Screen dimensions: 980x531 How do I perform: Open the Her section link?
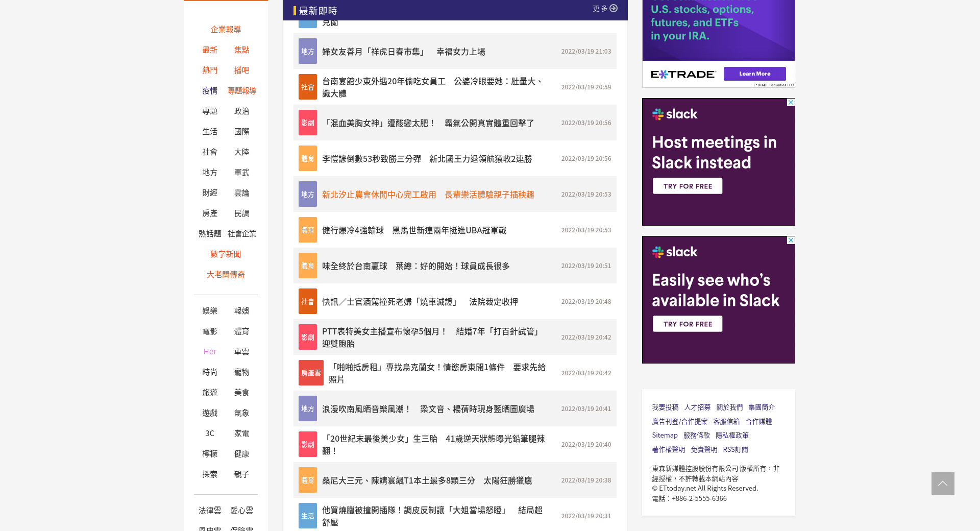coord(210,351)
